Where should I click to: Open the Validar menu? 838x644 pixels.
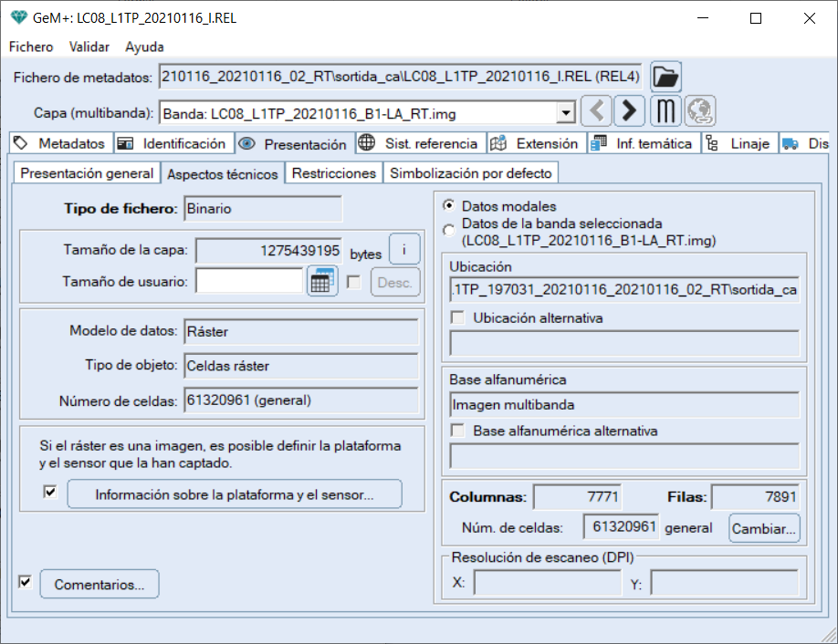point(89,47)
